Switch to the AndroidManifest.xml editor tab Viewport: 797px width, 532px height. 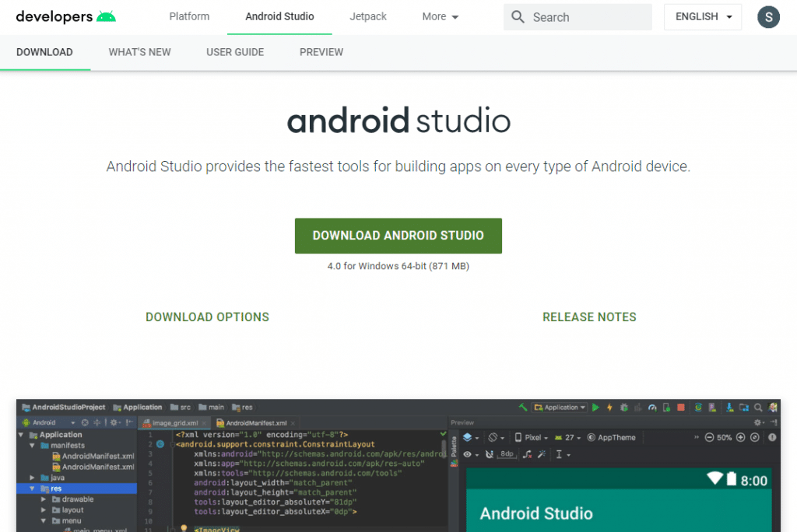tap(255, 423)
